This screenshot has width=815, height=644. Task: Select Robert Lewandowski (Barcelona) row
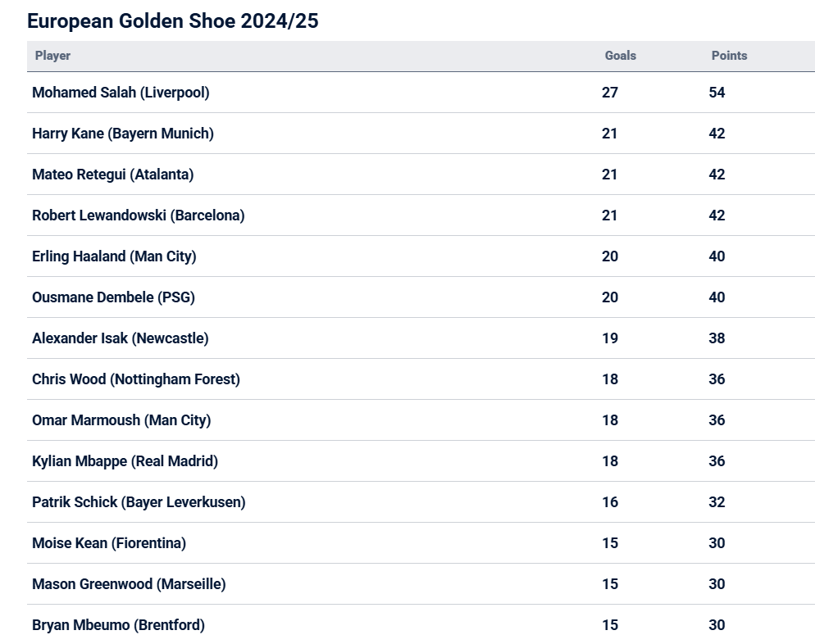tap(139, 215)
